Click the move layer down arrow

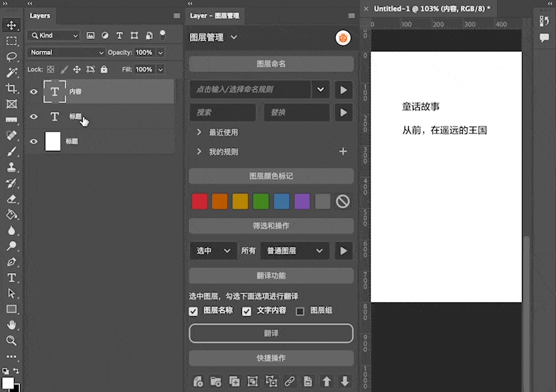[345, 382]
